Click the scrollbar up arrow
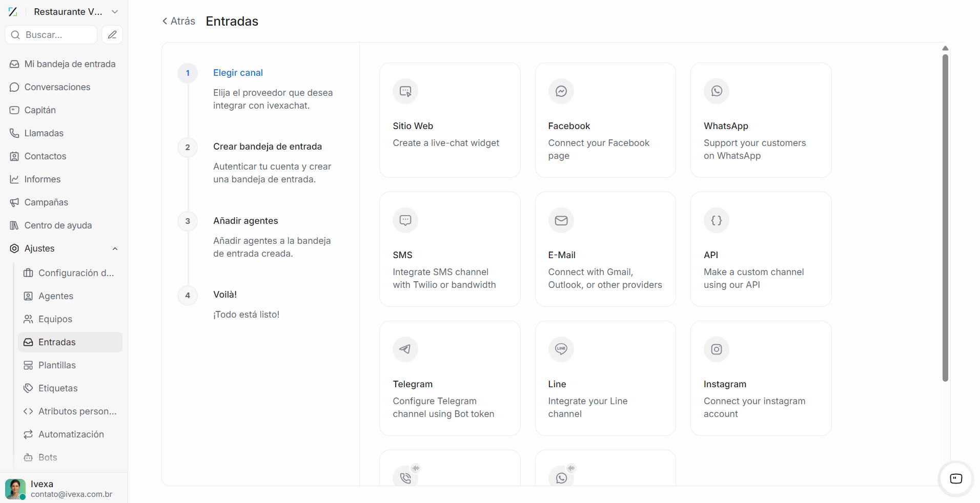Screen dimensions: 980x503 point(945,48)
